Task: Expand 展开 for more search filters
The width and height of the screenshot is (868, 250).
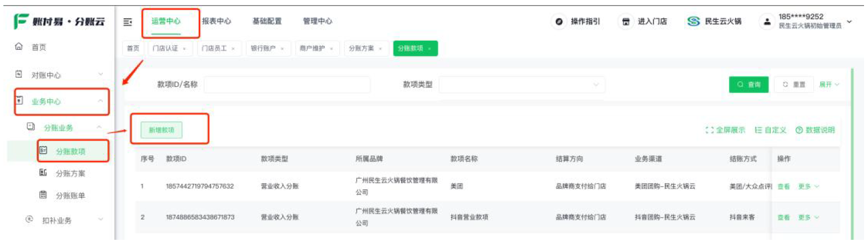Action: click(828, 84)
